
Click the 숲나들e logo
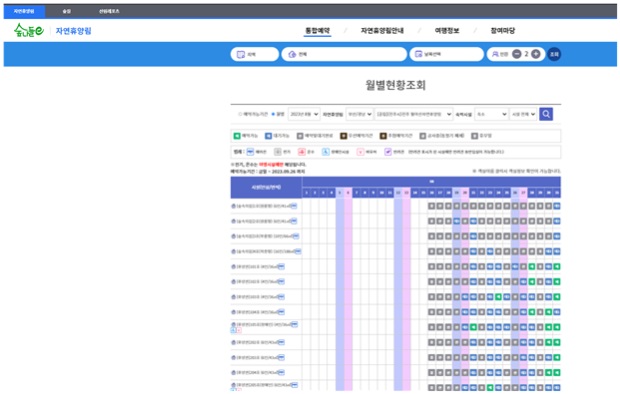tap(28, 30)
